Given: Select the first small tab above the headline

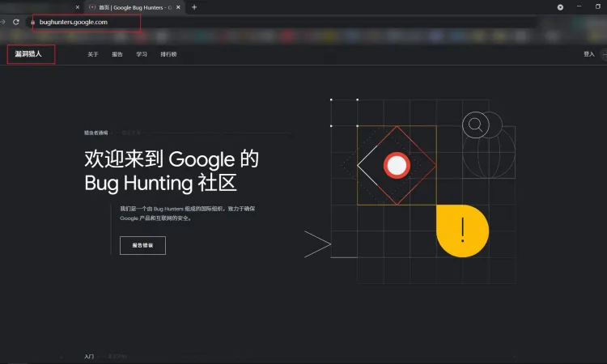Looking at the screenshot, I should [x=96, y=133].
